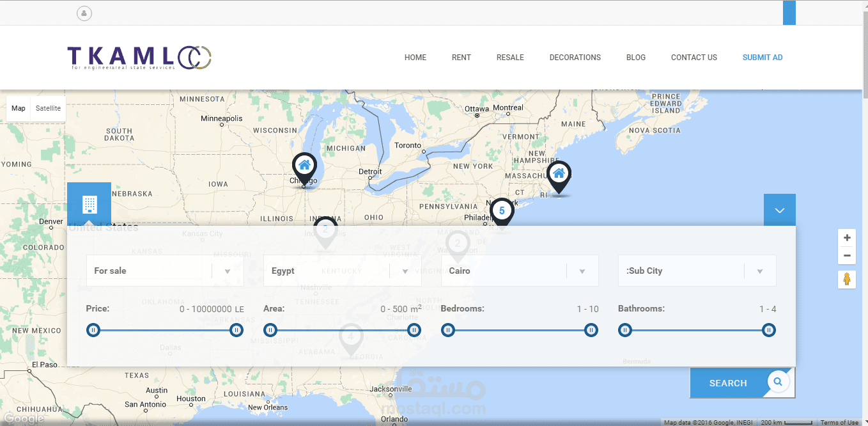Click the New Orleans label on the map
Screen dimensions: 868x426
268,407
